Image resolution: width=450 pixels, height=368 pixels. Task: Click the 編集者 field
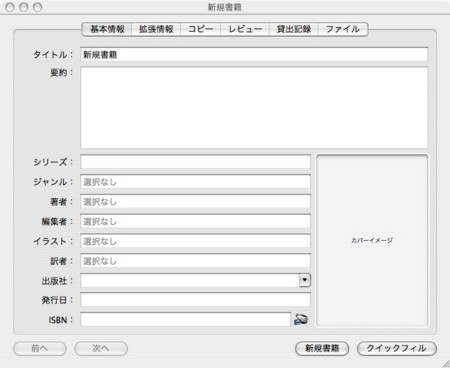195,221
